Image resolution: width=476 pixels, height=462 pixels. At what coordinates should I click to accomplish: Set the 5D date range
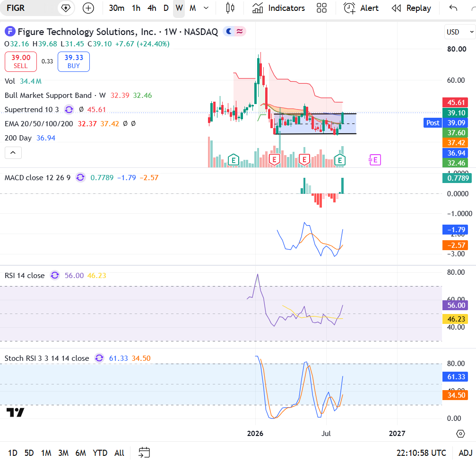point(29,453)
